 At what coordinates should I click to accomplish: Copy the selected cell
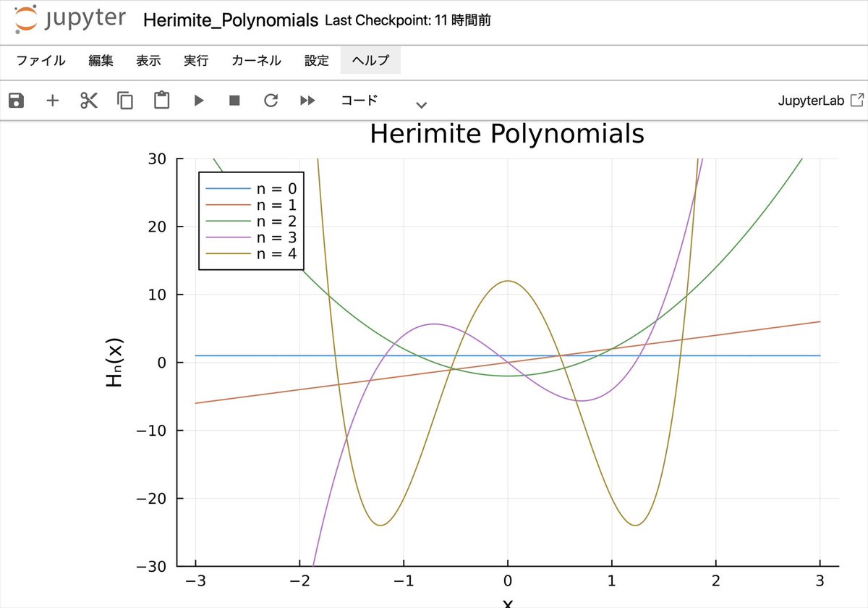pyautogui.click(x=125, y=101)
